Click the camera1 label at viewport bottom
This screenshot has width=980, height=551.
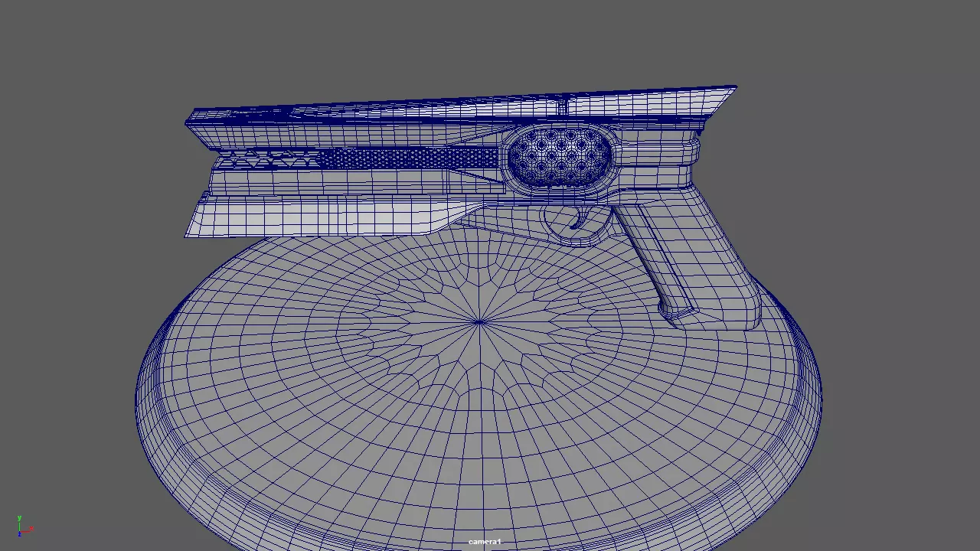coord(485,542)
